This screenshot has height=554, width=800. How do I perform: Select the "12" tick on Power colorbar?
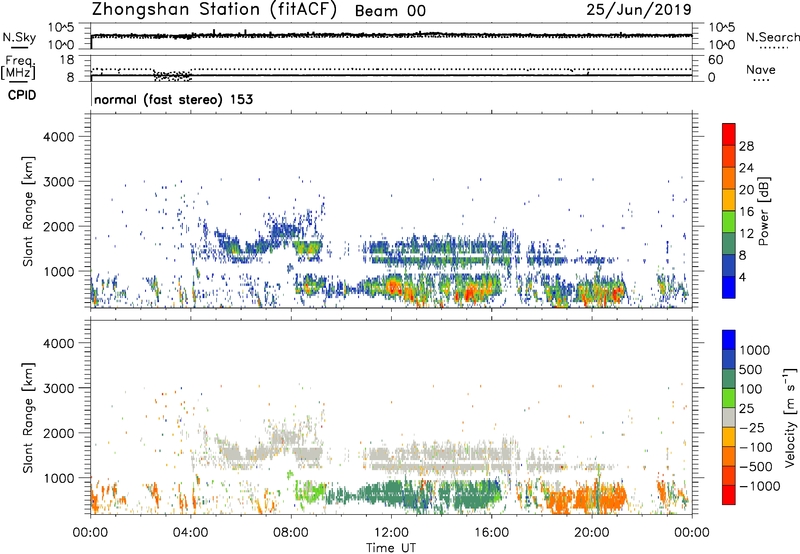746,234
